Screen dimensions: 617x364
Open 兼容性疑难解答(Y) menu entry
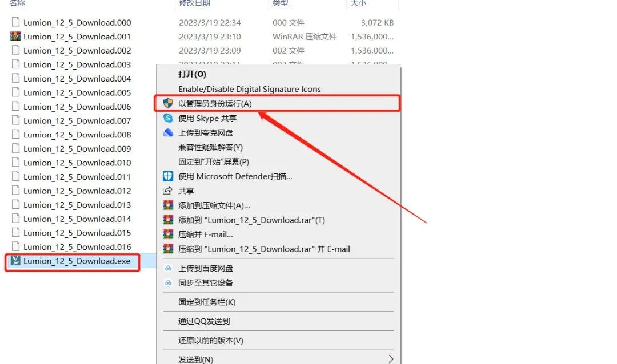tap(210, 147)
